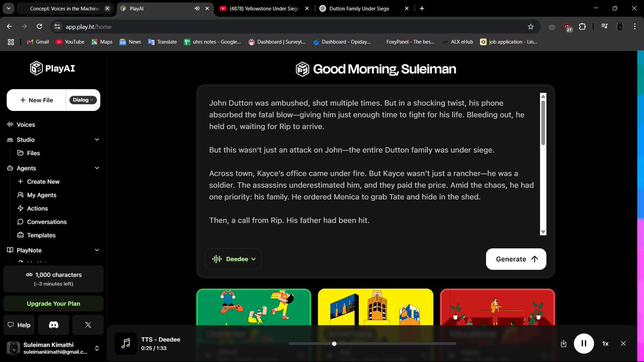Screen dimensions: 644x362
Task: Collapse the Agents section
Action: click(x=97, y=168)
